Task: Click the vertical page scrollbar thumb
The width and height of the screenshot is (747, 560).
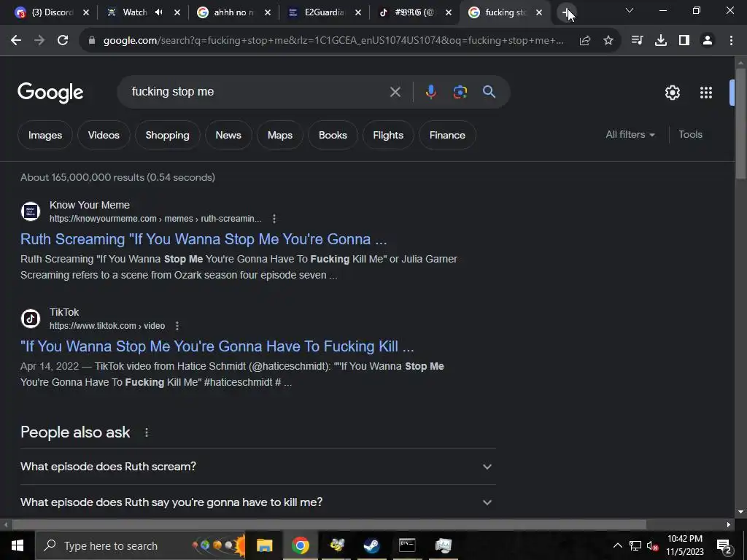Action: pyautogui.click(x=740, y=124)
